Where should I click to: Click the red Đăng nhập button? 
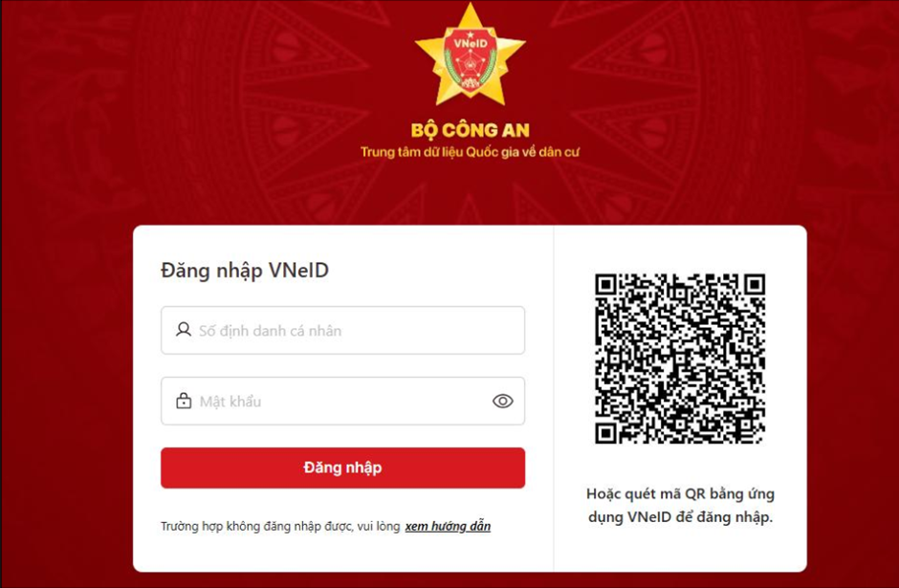[342, 468]
